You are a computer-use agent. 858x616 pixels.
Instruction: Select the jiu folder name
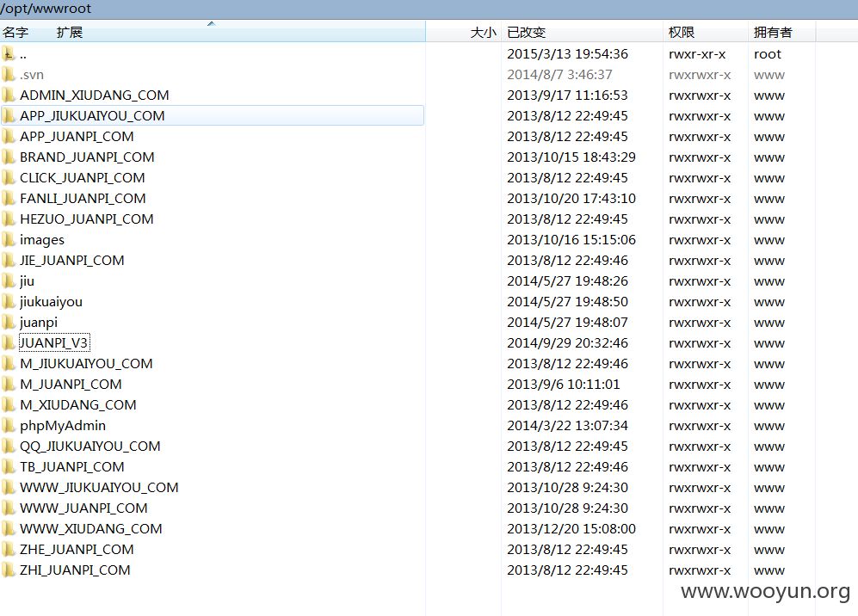(27, 280)
